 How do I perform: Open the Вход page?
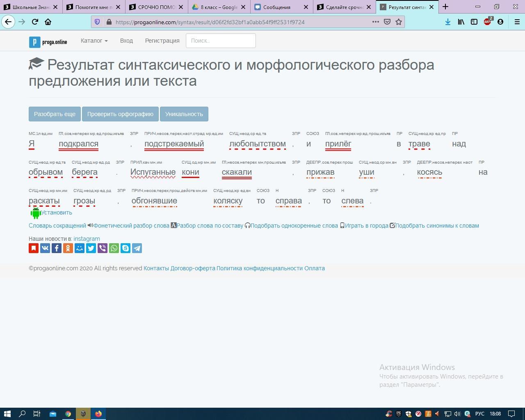tap(126, 41)
